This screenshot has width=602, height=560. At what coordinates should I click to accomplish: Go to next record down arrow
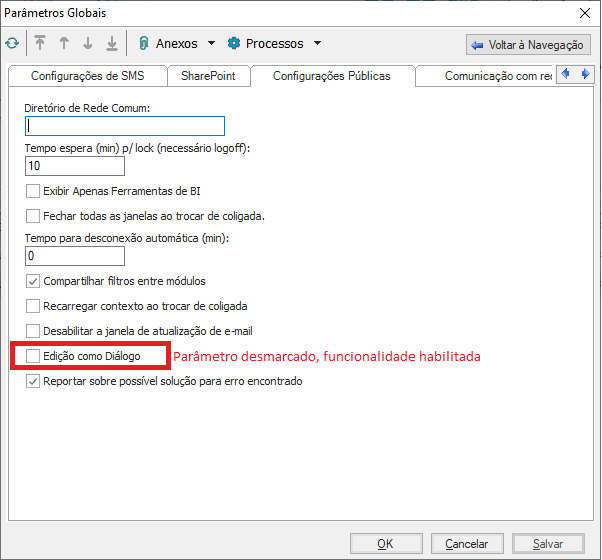(x=88, y=43)
